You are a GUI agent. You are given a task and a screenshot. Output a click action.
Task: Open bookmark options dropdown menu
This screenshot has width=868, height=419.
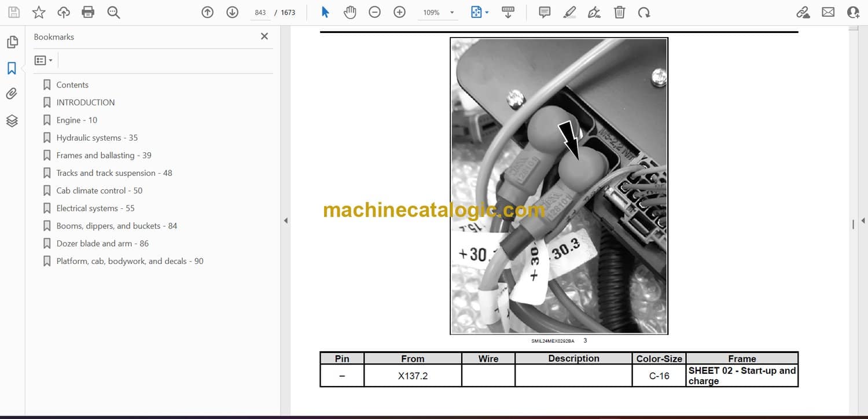point(43,60)
